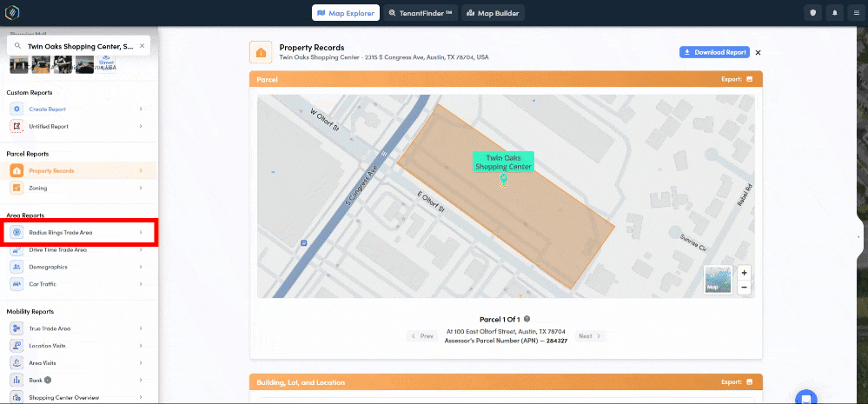Image resolution: width=868 pixels, height=404 pixels.
Task: Click the Create Report plus icon
Action: 17,109
